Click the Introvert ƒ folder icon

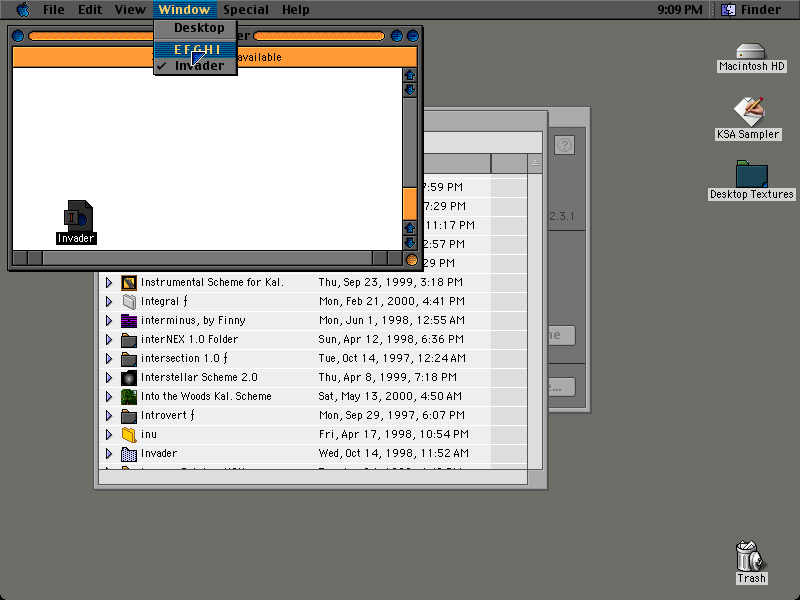point(129,415)
